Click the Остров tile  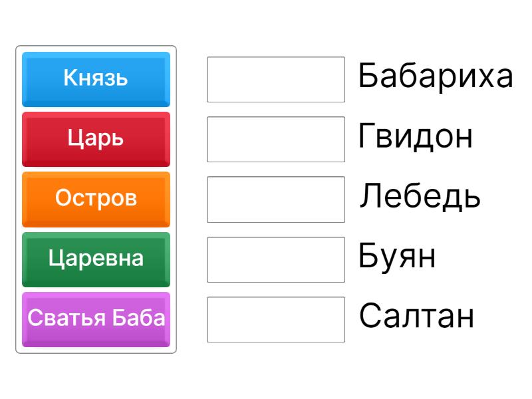click(x=96, y=198)
